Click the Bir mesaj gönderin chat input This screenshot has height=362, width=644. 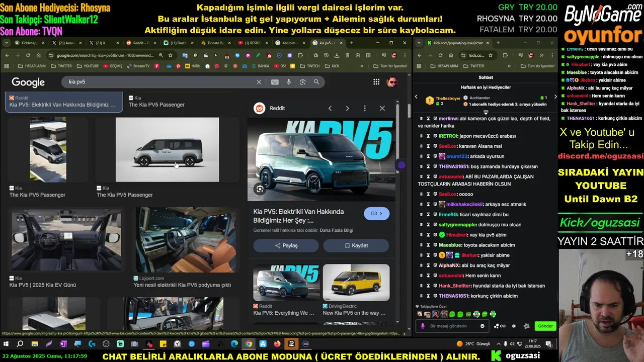pyautogui.click(x=453, y=326)
